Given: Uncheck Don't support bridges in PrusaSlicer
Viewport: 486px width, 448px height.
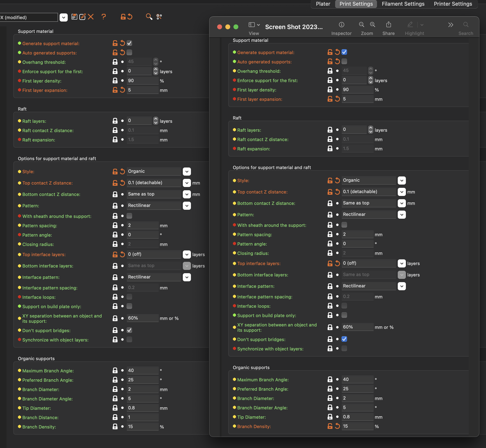Looking at the screenshot, I should coord(130,330).
